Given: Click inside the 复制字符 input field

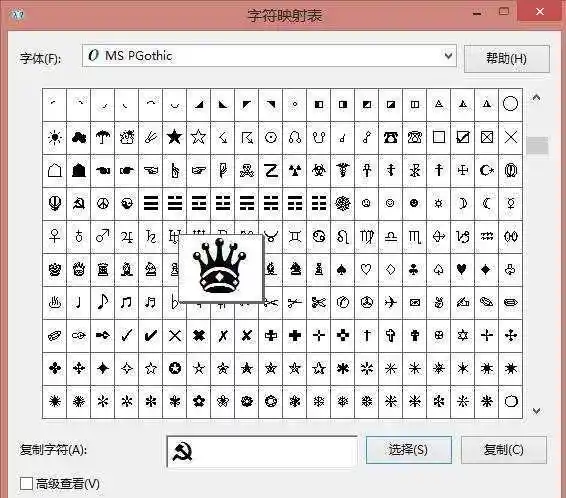Looking at the screenshot, I should 262,452.
